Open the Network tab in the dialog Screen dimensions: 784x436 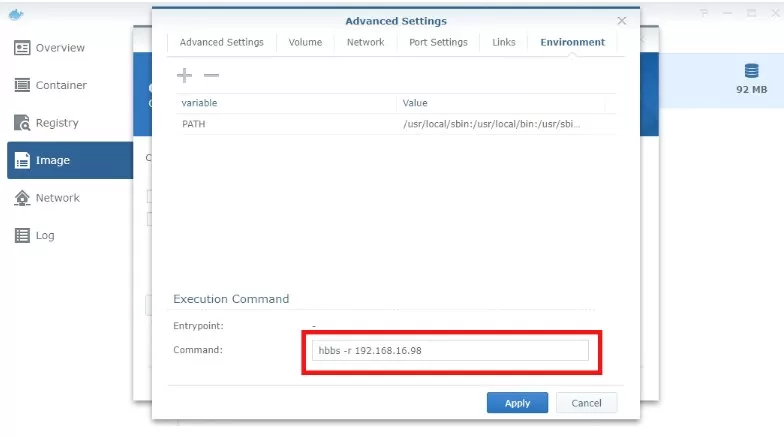pyautogui.click(x=365, y=42)
